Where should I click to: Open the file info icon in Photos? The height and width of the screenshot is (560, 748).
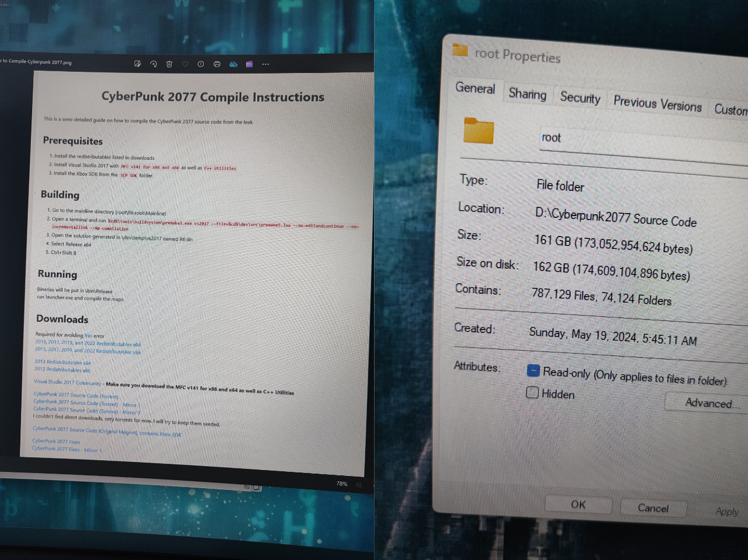201,64
